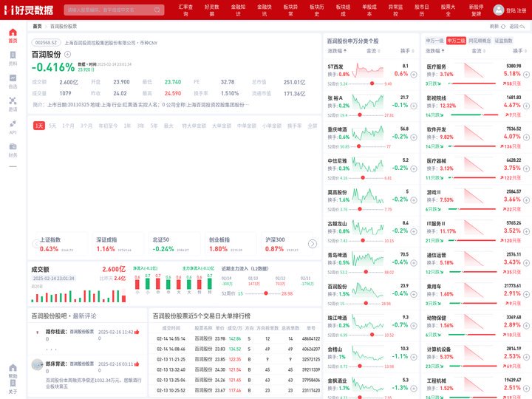Add 软件开发 sector with plus icon
Image resolution: width=532 pixels, height=399 pixels.
click(x=526, y=137)
